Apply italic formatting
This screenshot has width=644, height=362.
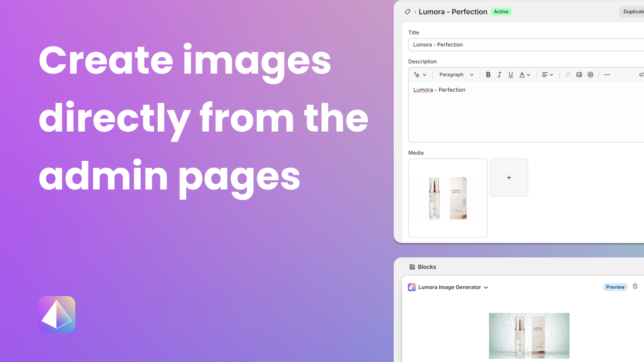499,74
